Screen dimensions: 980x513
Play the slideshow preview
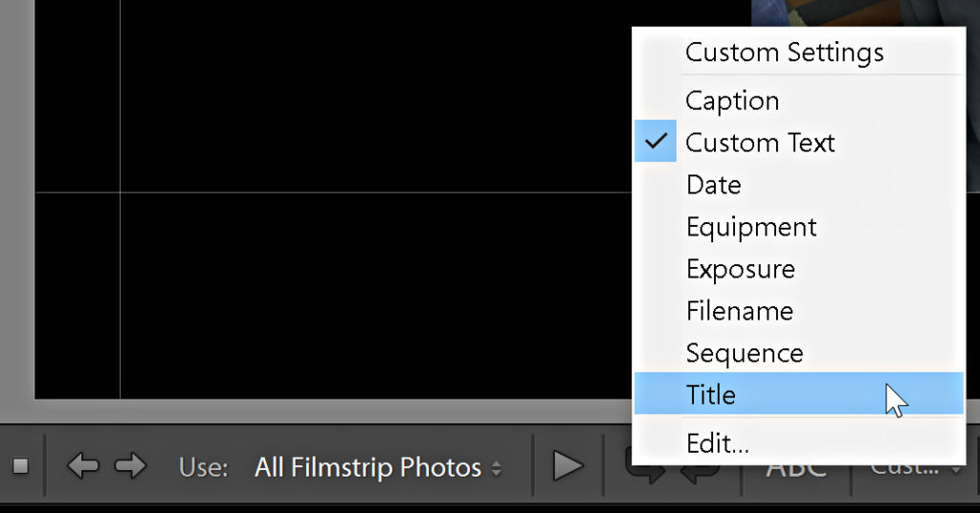[568, 466]
